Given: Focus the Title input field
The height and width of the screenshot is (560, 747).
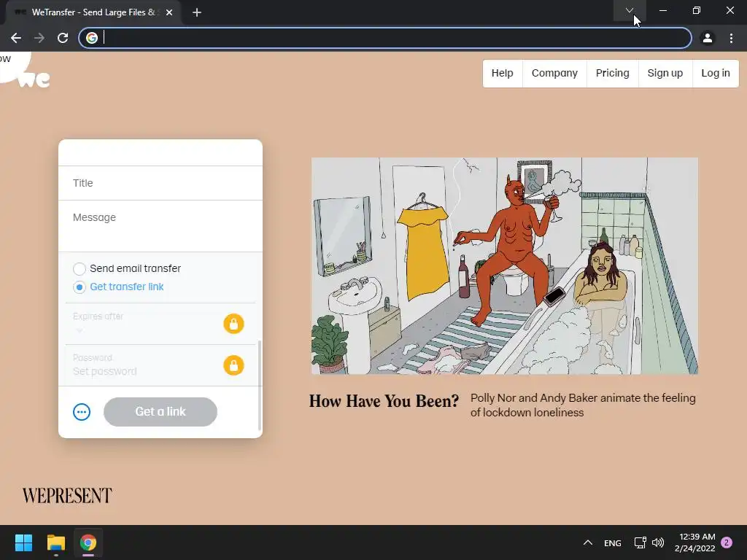Looking at the screenshot, I should pos(160,183).
